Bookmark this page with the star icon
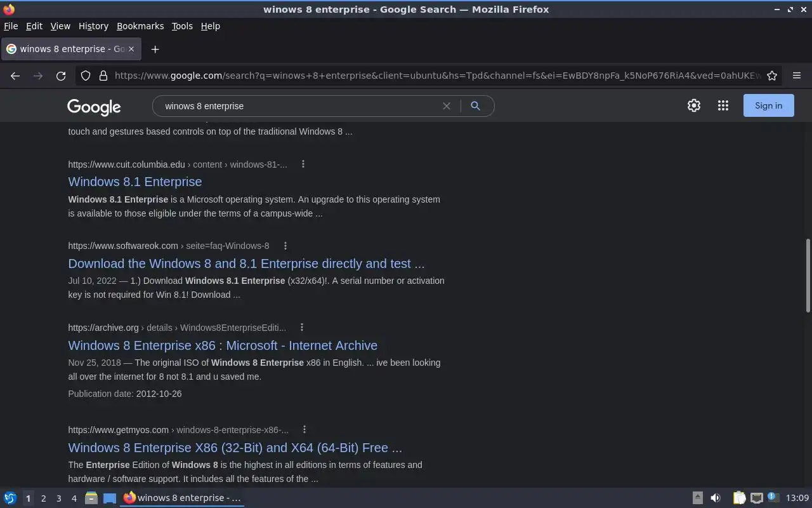The height and width of the screenshot is (508, 812). coord(772,76)
